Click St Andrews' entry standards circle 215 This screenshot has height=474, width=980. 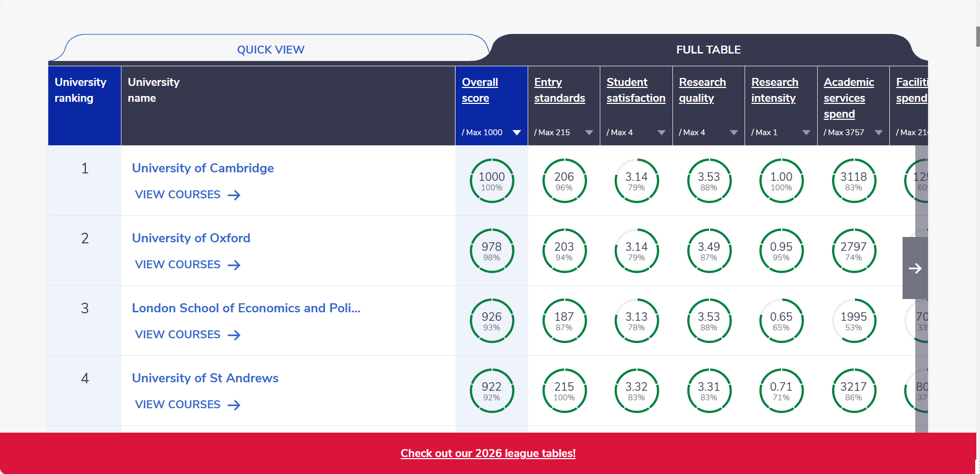pyautogui.click(x=564, y=391)
